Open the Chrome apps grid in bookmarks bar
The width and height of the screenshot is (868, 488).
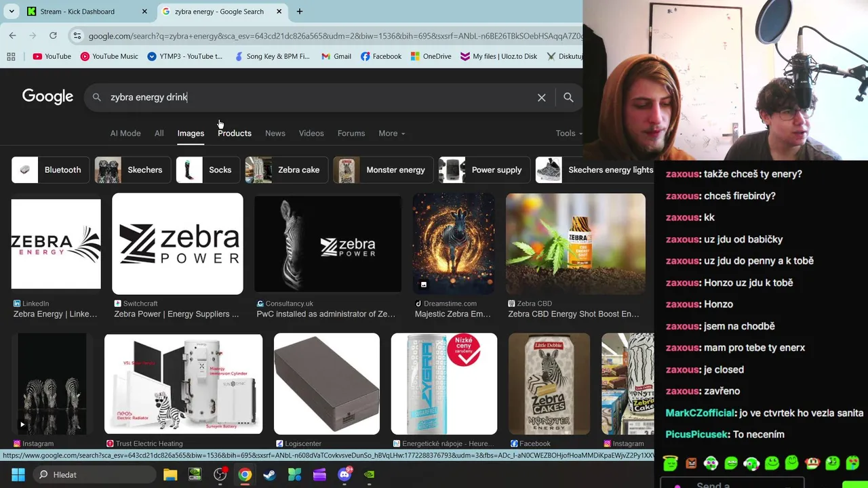(11, 56)
